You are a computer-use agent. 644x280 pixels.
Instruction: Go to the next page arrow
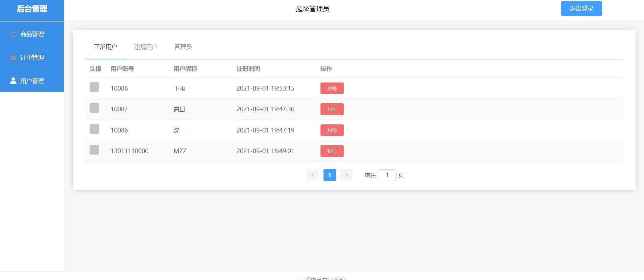pyautogui.click(x=346, y=175)
